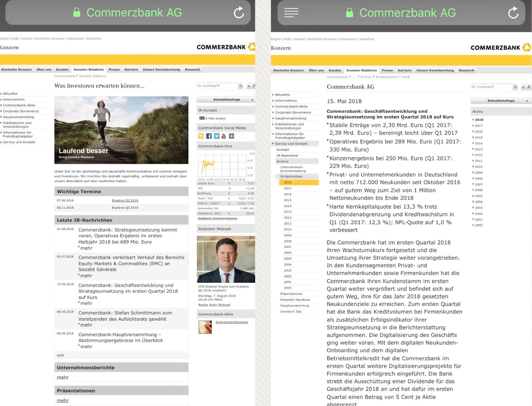Open detaillierte Kursinformationen link
This screenshot has width=532, height=406.
pos(217,219)
